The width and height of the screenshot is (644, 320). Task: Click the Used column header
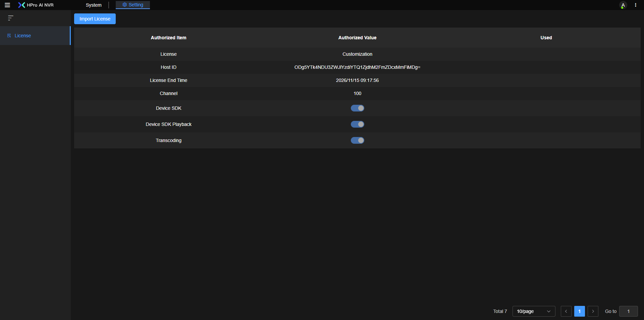coord(546,38)
